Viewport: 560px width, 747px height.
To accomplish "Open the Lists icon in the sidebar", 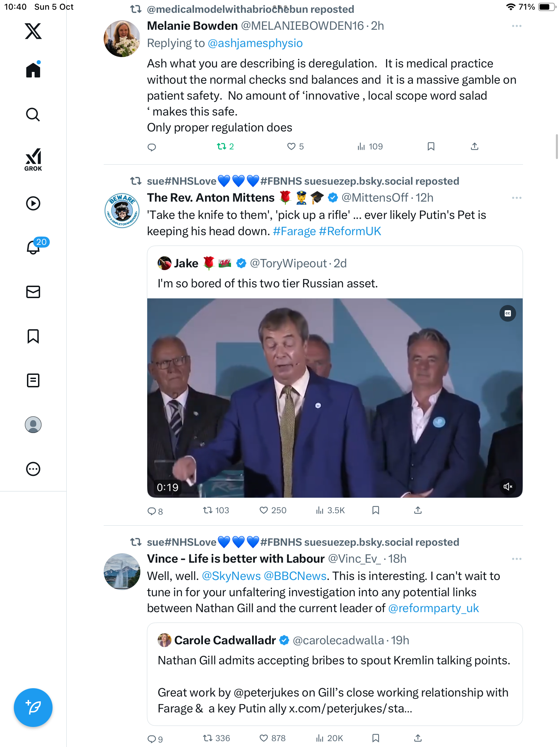I will (33, 380).
